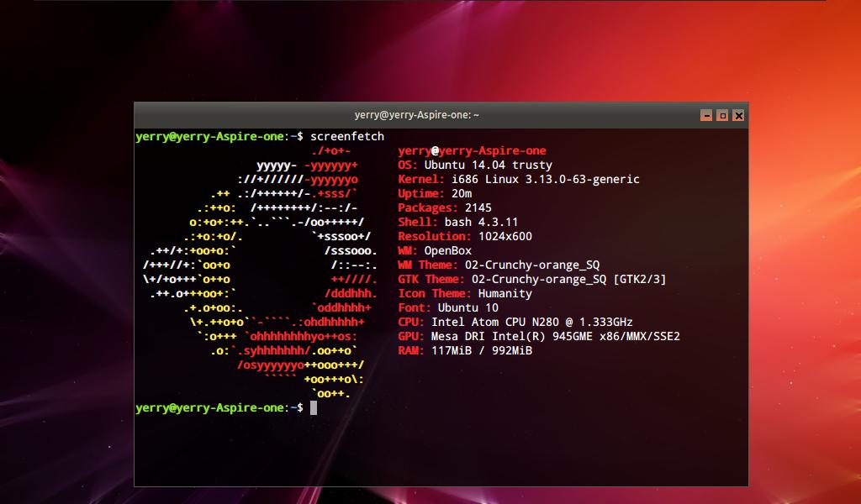Click the empty green prompt on the last line
Image resolution: width=861 pixels, height=504 pixels.
click(x=219, y=408)
